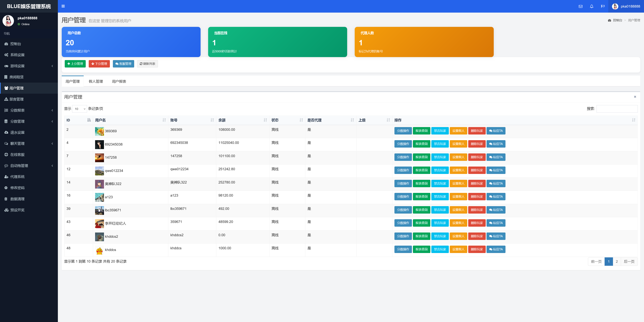This screenshot has width=644, height=322.
Task: Expand the 游戏设置 sidebar submenu
Action: tap(29, 66)
